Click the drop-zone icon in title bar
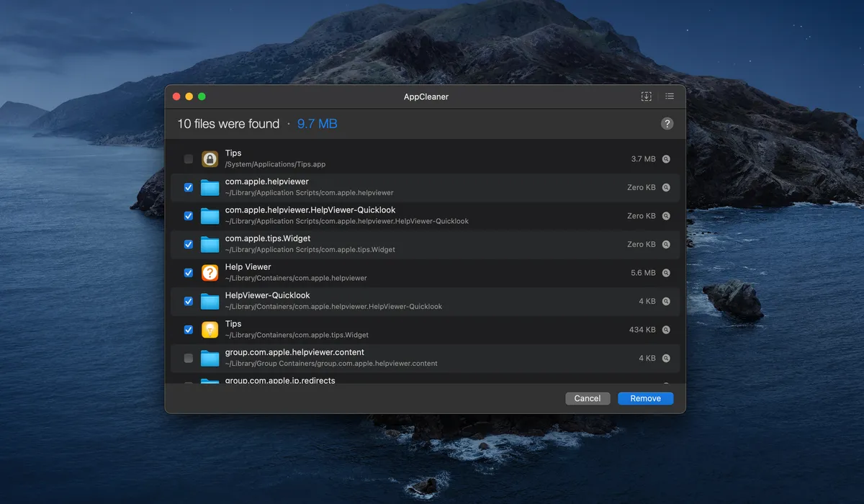This screenshot has width=864, height=504. tap(646, 96)
